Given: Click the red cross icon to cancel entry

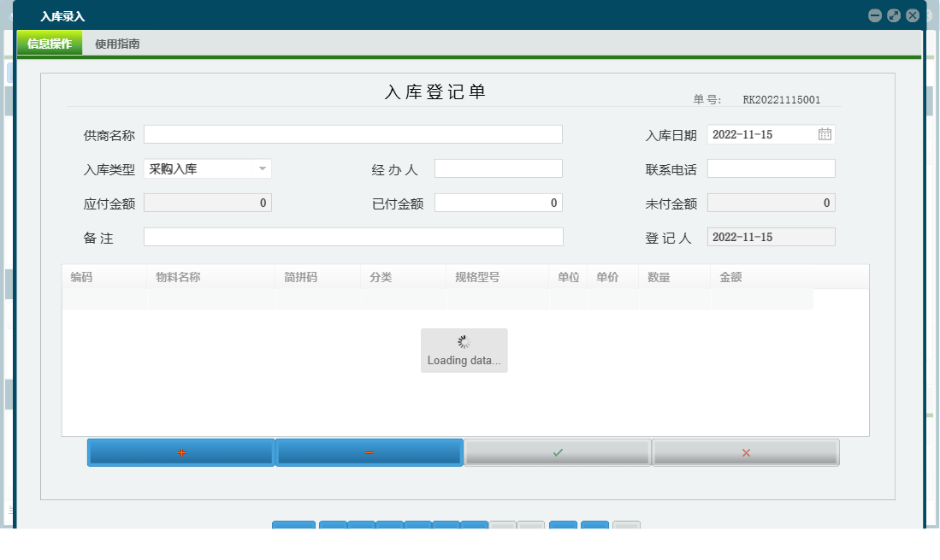Looking at the screenshot, I should (745, 451).
